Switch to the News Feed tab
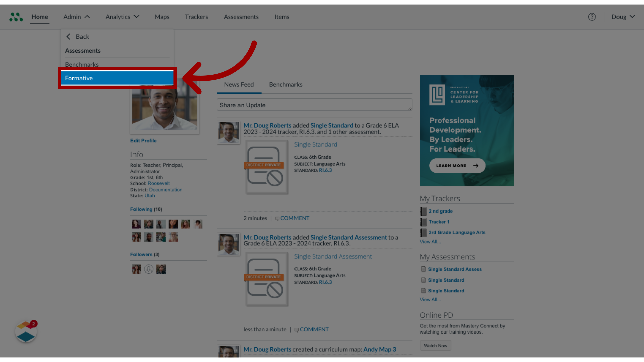The height and width of the screenshot is (362, 644). click(x=239, y=84)
